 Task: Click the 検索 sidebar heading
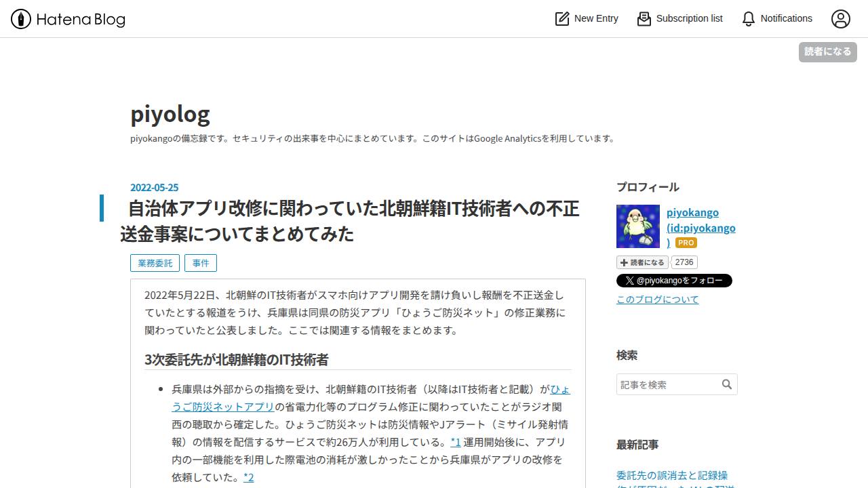point(627,355)
